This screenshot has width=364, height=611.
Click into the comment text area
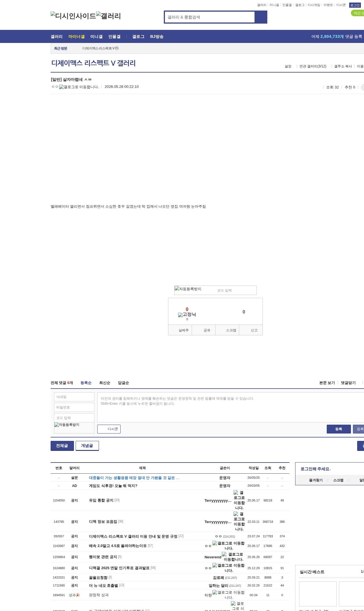click(231, 407)
